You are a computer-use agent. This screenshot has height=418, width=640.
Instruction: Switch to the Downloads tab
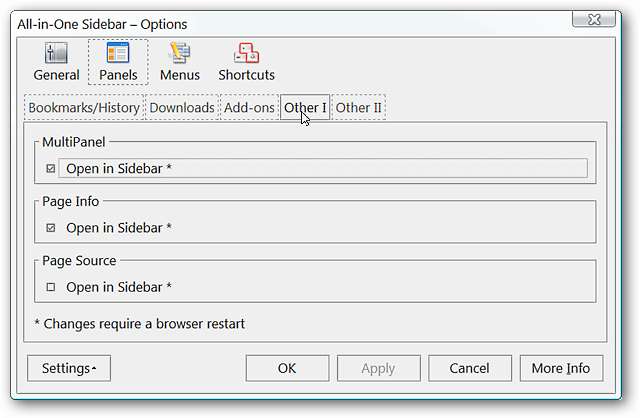[x=182, y=108]
